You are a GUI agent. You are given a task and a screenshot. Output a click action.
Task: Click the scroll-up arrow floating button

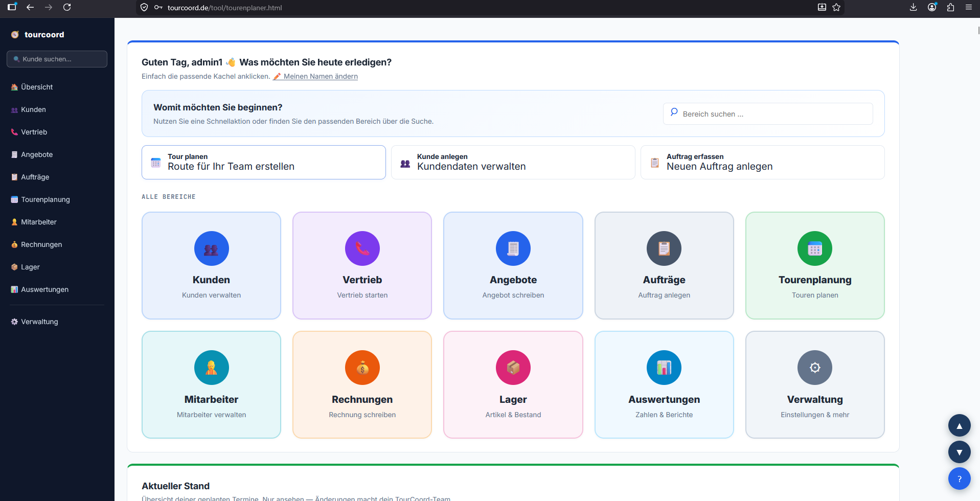click(x=960, y=425)
